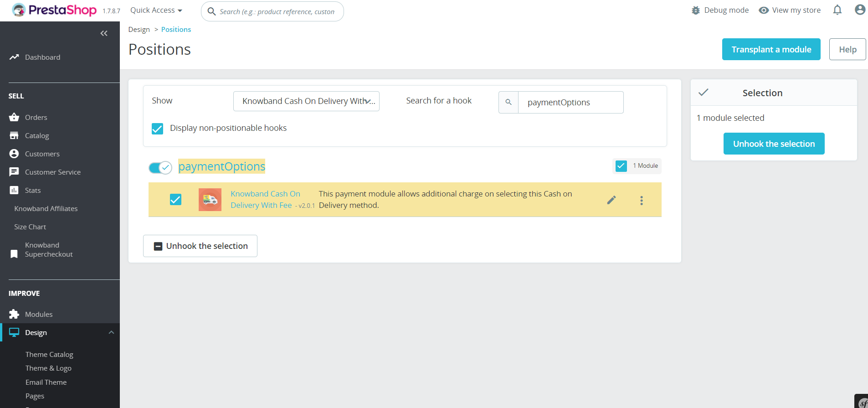
Task: Click blue Unhook the selection button in Selection panel
Action: pyautogui.click(x=774, y=144)
